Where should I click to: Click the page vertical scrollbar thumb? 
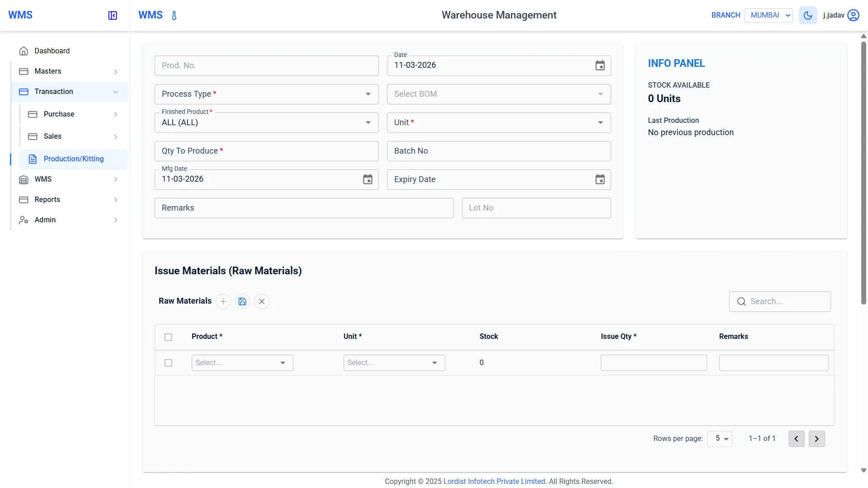863,173
